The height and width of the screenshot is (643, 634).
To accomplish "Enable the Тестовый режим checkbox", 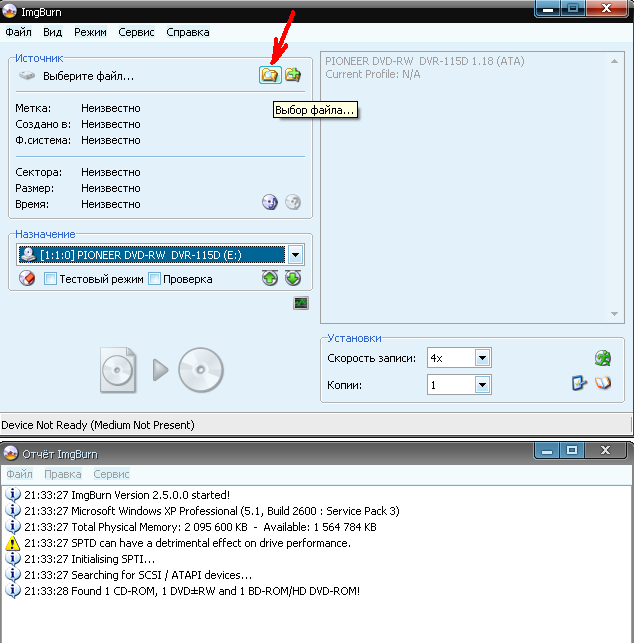I will click(50, 279).
